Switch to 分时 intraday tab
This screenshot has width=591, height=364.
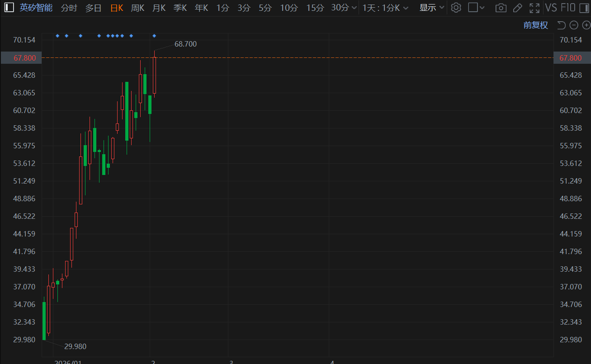(x=69, y=8)
